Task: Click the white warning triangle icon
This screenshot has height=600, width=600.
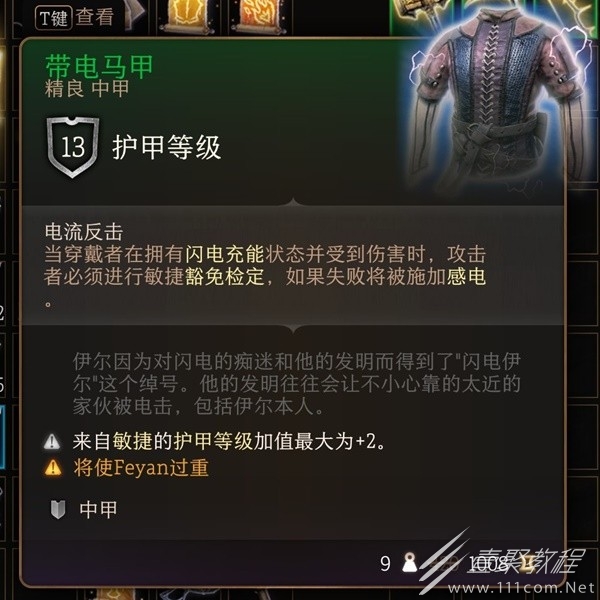Action: 52,441
